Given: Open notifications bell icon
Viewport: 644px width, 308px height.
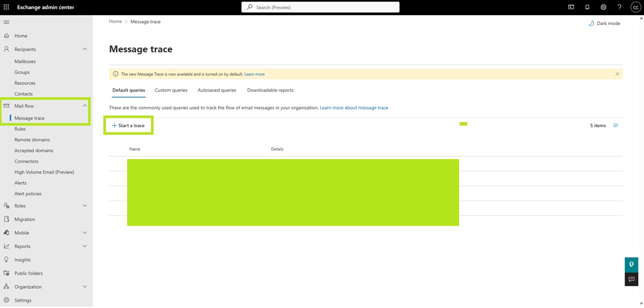Looking at the screenshot, I should [x=587, y=7].
